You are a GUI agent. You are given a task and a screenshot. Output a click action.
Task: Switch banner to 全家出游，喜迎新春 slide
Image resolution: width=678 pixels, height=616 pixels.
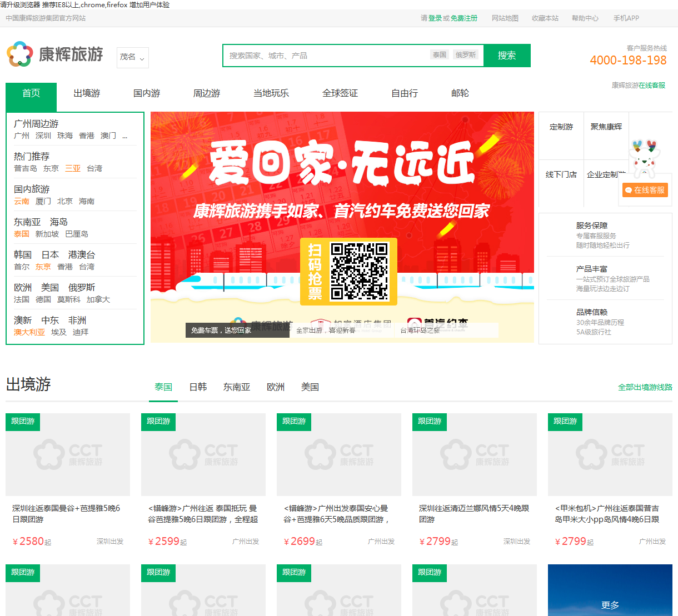pos(342,330)
